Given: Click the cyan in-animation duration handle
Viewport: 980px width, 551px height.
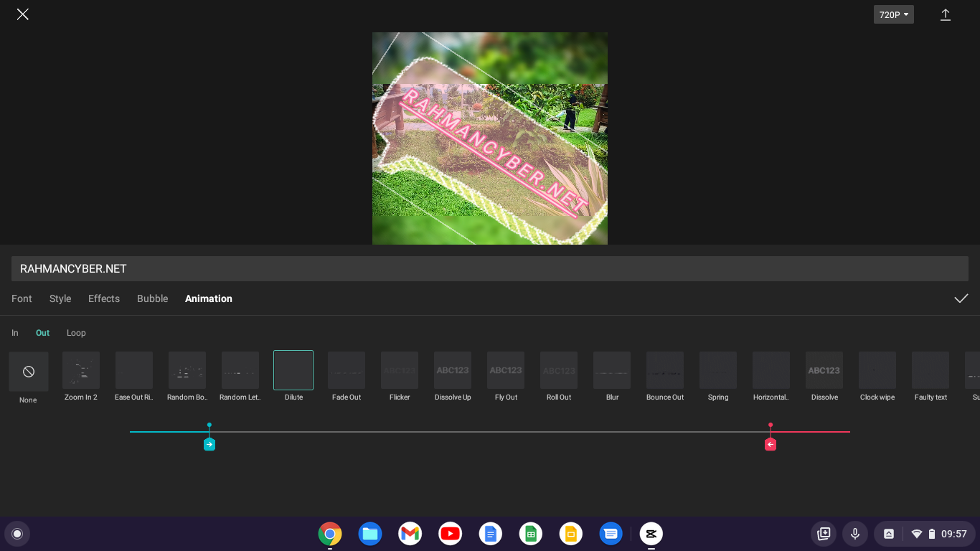Looking at the screenshot, I should (x=209, y=444).
